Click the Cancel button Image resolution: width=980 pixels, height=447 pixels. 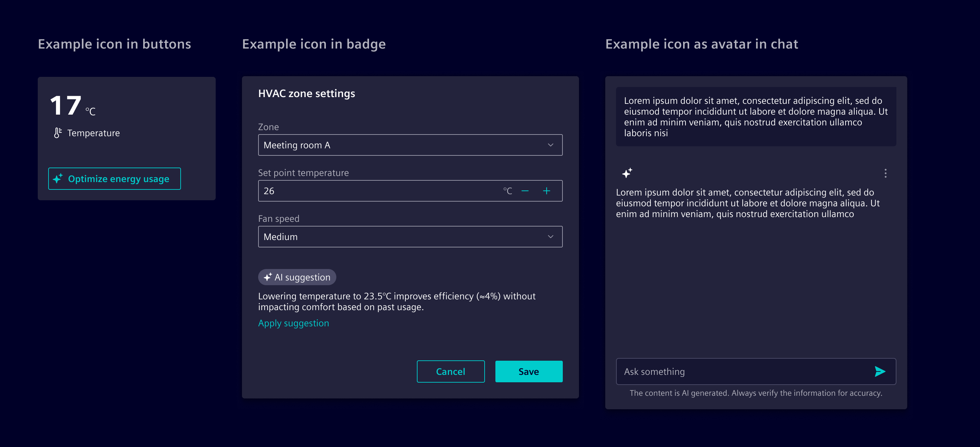click(451, 371)
